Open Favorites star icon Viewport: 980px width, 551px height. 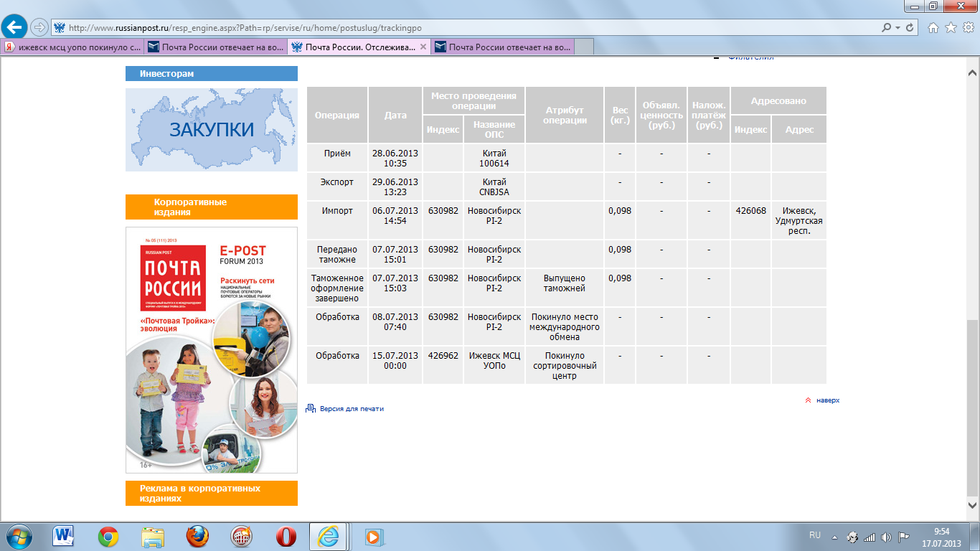coord(951,28)
